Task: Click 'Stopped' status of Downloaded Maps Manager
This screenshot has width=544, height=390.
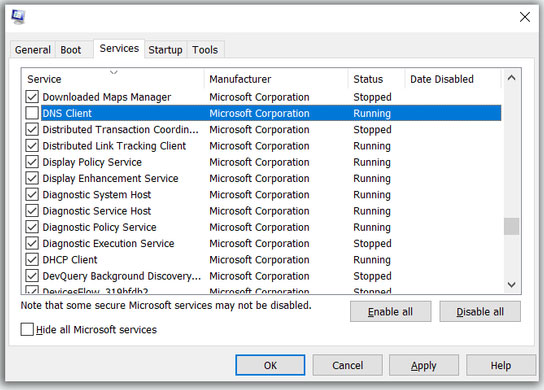Action: (372, 97)
